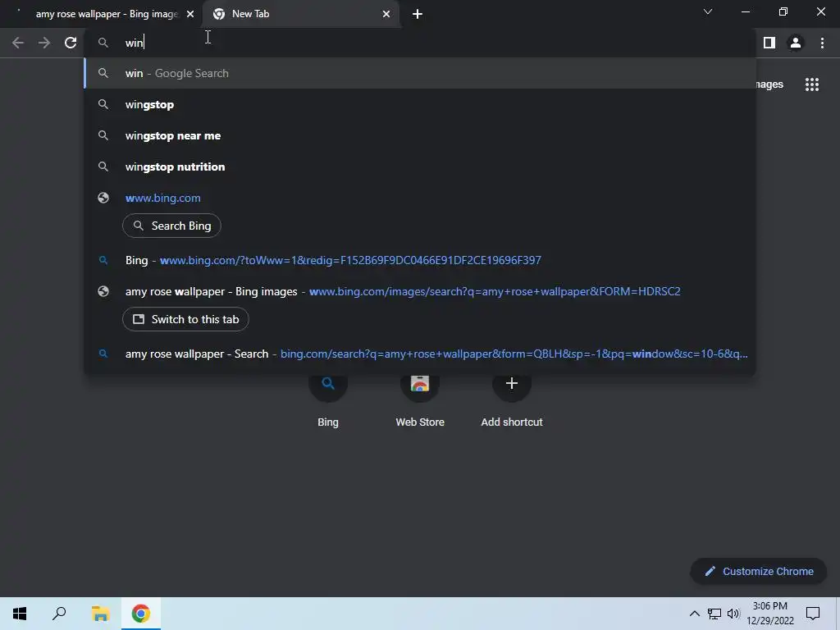Open the network tray icon
This screenshot has height=630, width=840.
coord(714,614)
